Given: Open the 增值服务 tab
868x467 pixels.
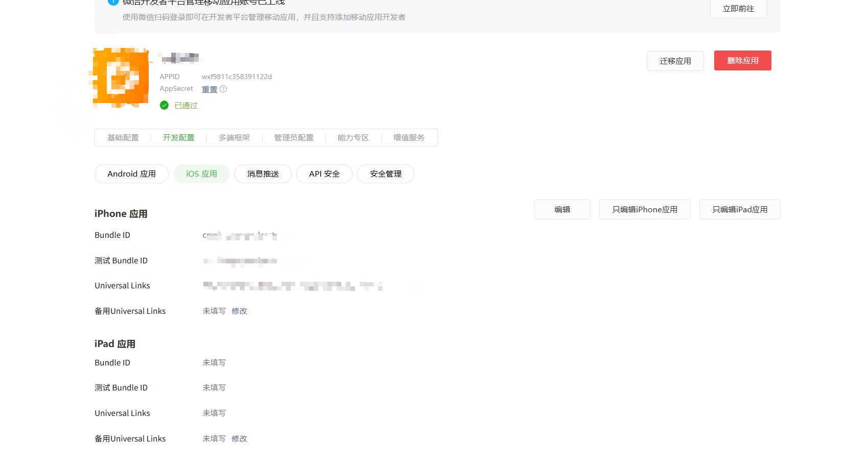Looking at the screenshot, I should tap(409, 138).
